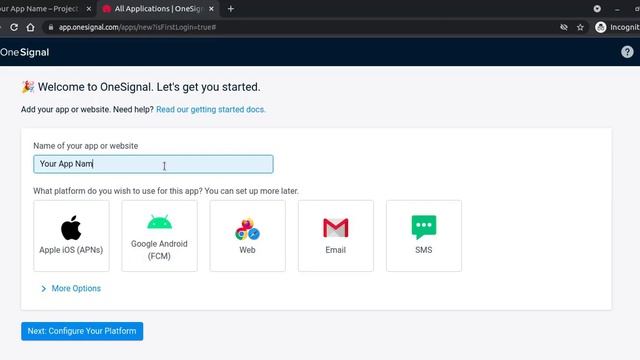Image resolution: width=640 pixels, height=360 pixels.
Task: Click the blocked third-party cookies eye icon
Action: point(564,27)
